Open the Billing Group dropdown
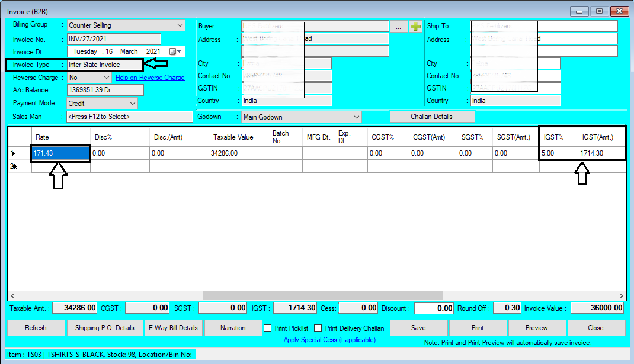Screen dimensions: 634x364 (x=179, y=25)
